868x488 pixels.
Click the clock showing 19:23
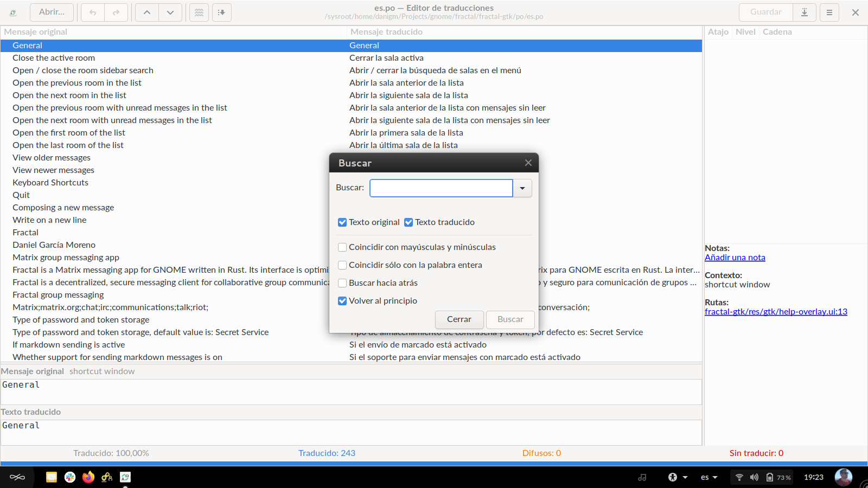813,477
